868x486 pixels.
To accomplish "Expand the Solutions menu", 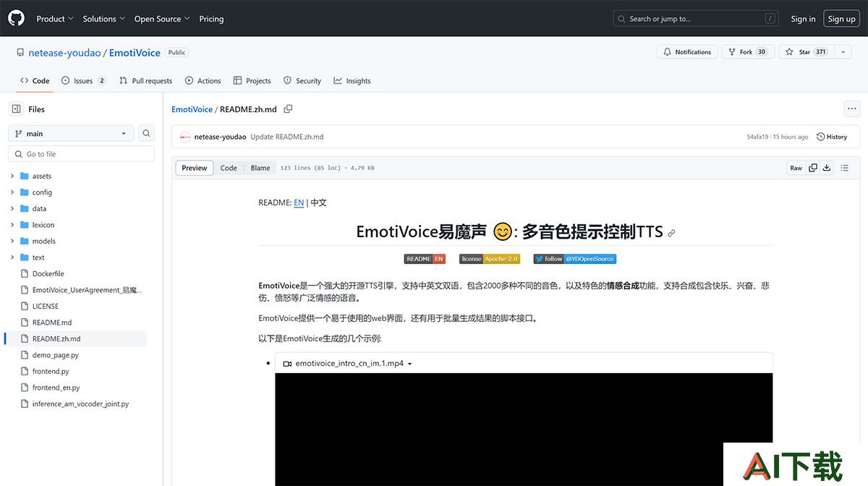I will pos(104,19).
